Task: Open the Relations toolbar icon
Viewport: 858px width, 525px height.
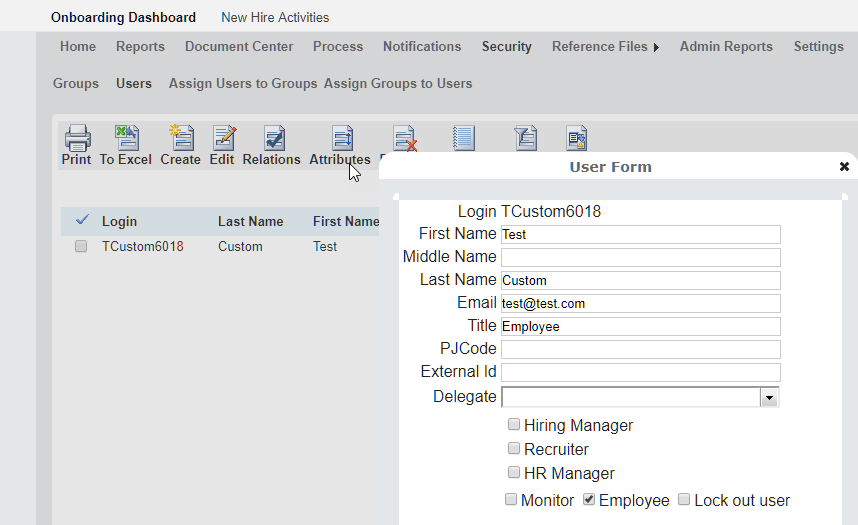Action: coord(274,138)
